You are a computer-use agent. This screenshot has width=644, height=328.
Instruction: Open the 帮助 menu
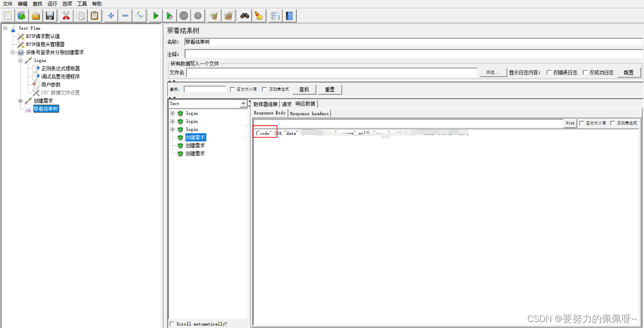pos(97,4)
